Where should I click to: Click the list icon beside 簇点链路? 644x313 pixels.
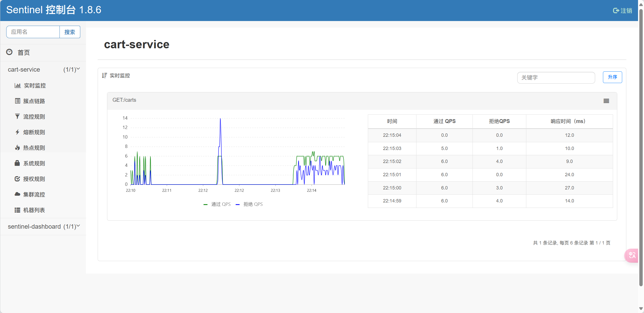17,101
